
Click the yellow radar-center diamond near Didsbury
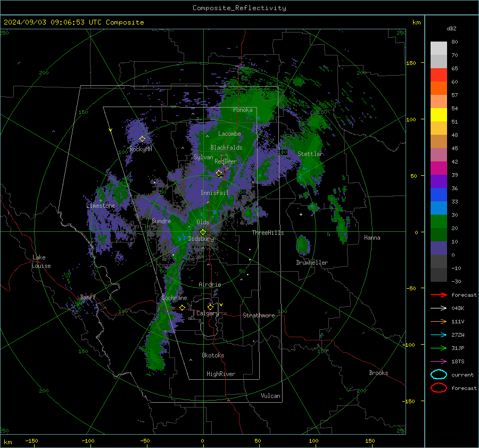pyautogui.click(x=203, y=232)
